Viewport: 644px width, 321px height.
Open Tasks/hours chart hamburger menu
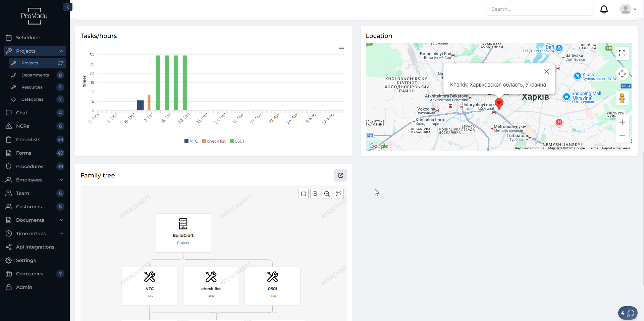(x=341, y=49)
